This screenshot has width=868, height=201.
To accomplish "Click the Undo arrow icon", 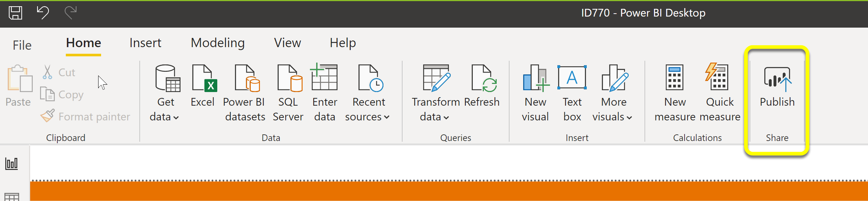I will point(43,13).
